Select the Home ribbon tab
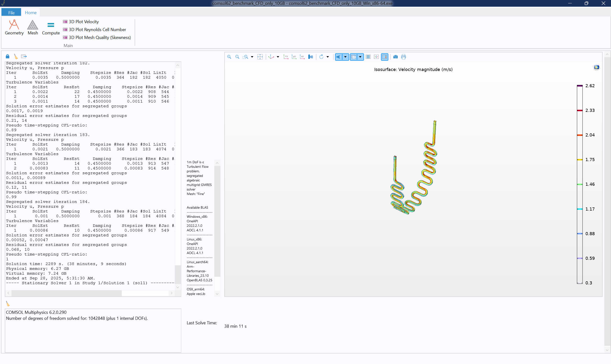 (x=31, y=12)
